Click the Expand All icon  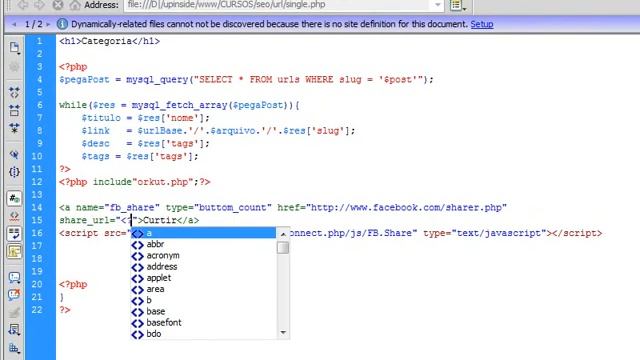[x=14, y=128]
